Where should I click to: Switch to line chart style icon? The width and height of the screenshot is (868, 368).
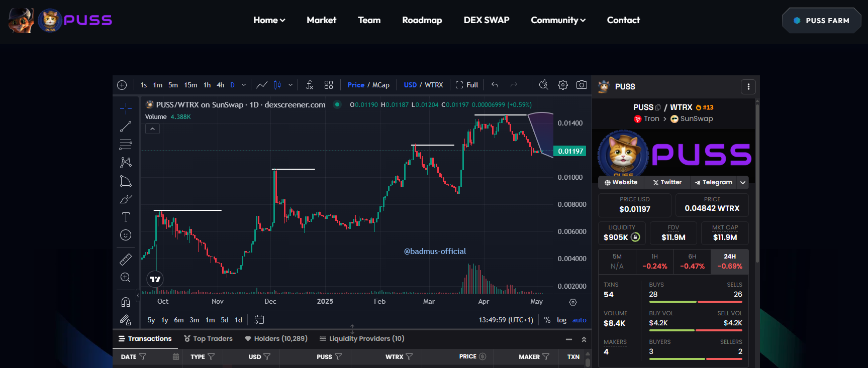[262, 85]
